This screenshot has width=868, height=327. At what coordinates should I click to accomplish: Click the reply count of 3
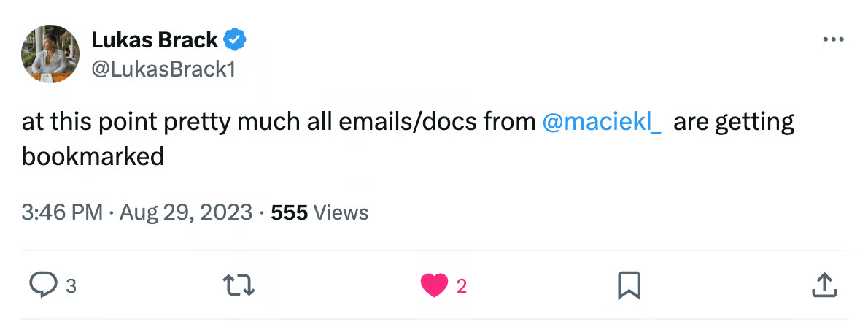tap(71, 286)
